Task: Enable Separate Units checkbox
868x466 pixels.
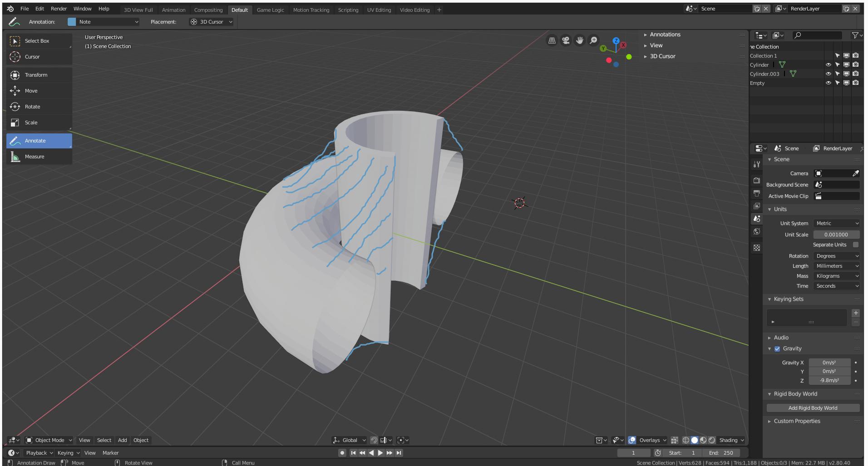Action: point(856,245)
